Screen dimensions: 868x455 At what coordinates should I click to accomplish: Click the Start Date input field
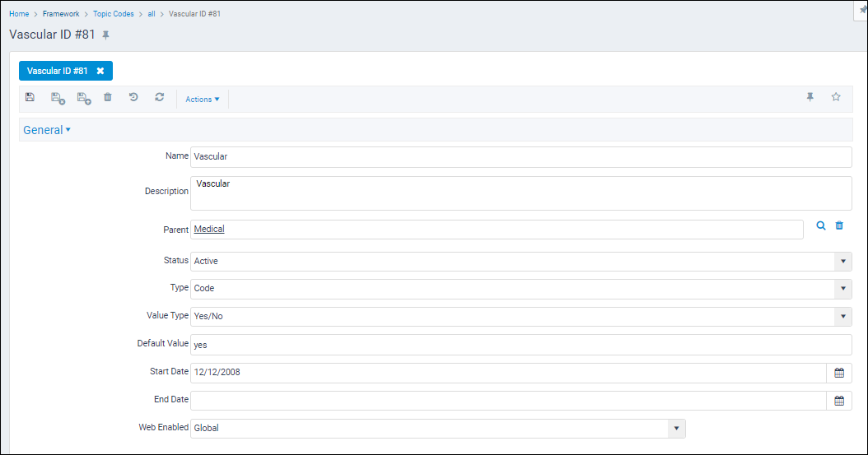tap(508, 373)
